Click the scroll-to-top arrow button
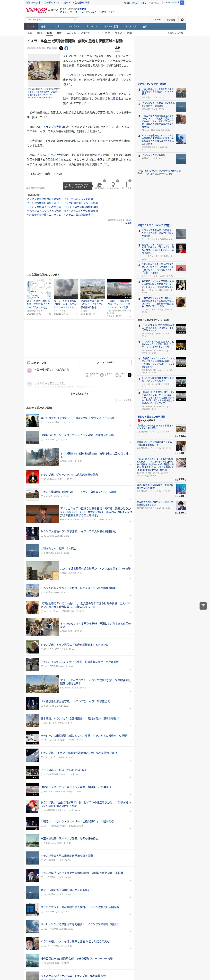 pos(203,606)
